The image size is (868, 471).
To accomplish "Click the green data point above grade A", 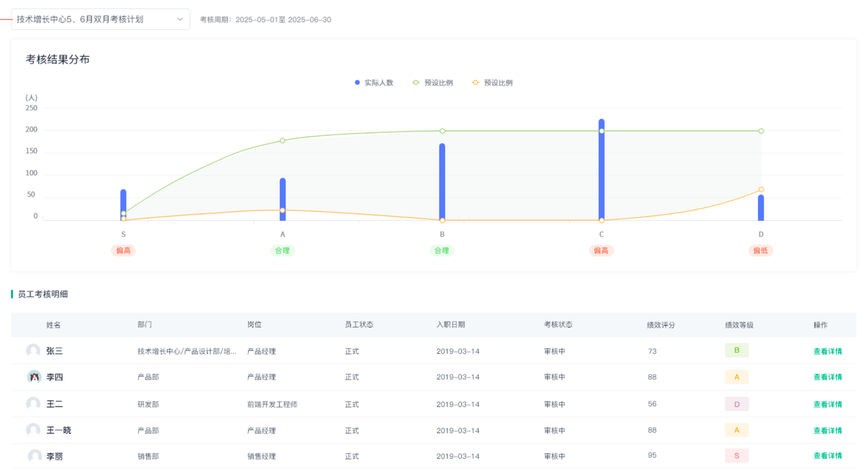I will coord(283,140).
